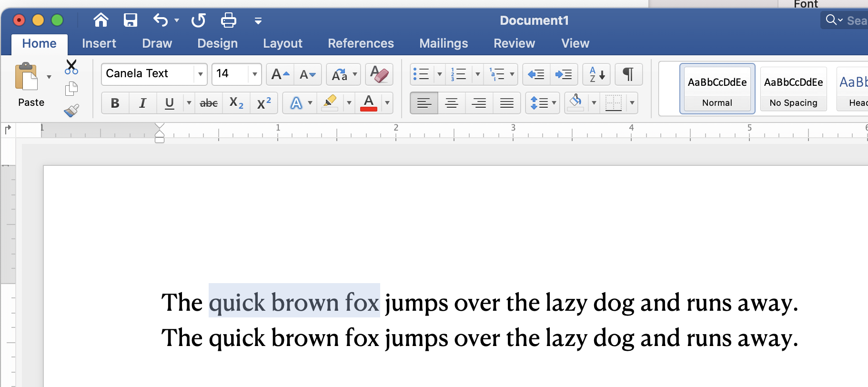This screenshot has width=868, height=387.
Task: Open highlight color dropdown arrow
Action: (x=349, y=103)
